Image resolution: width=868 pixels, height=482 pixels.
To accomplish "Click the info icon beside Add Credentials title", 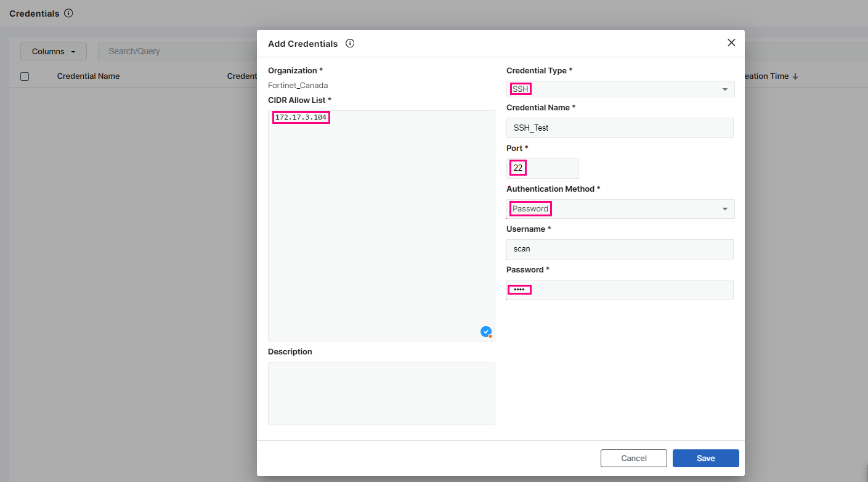I will [350, 44].
